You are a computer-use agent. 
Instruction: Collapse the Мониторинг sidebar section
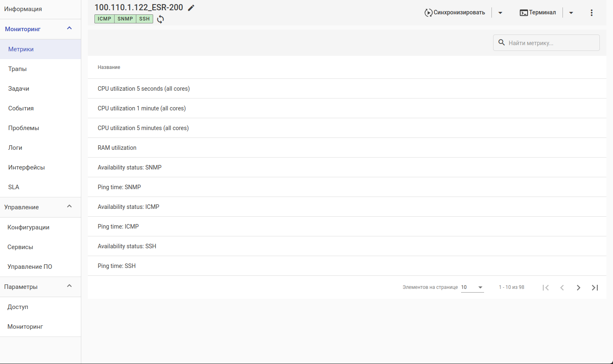69,29
